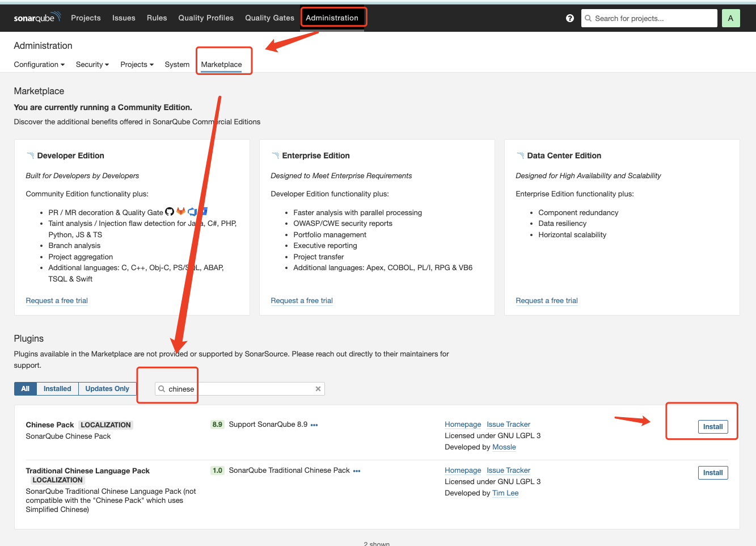Viewport: 756px width, 546px height.
Task: Click LOCALIZATION tag of Chinese Pack
Action: click(105, 425)
